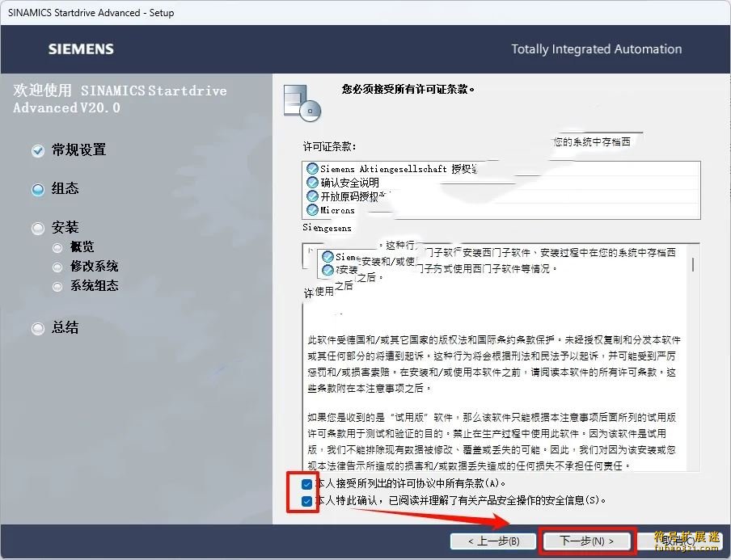Image resolution: width=731 pixels, height=560 pixels.
Task: Click the Totally Integrated Automation header text
Action: 596,49
